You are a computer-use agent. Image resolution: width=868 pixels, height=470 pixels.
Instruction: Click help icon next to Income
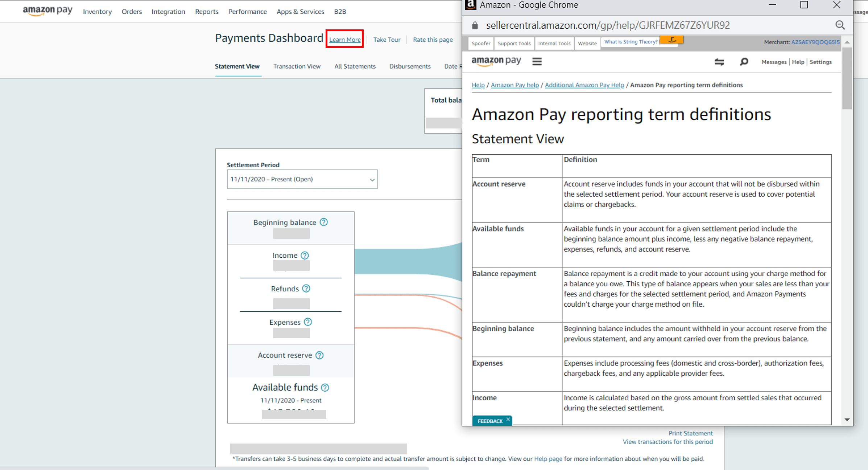coord(305,256)
